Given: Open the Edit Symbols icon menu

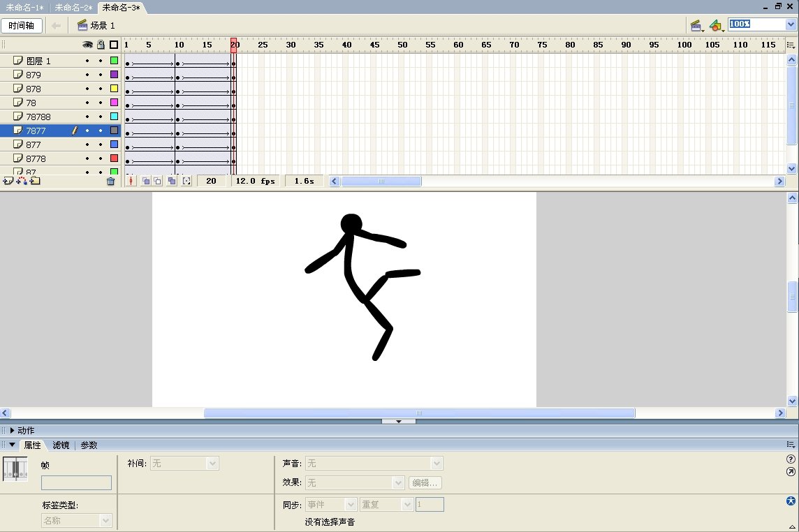Looking at the screenshot, I should (x=716, y=26).
